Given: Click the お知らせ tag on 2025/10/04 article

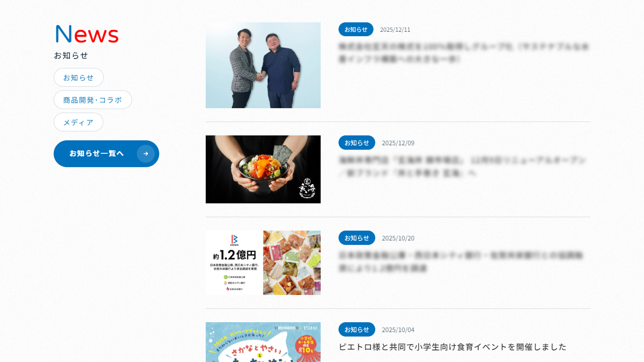Looking at the screenshot, I should coord(357,329).
